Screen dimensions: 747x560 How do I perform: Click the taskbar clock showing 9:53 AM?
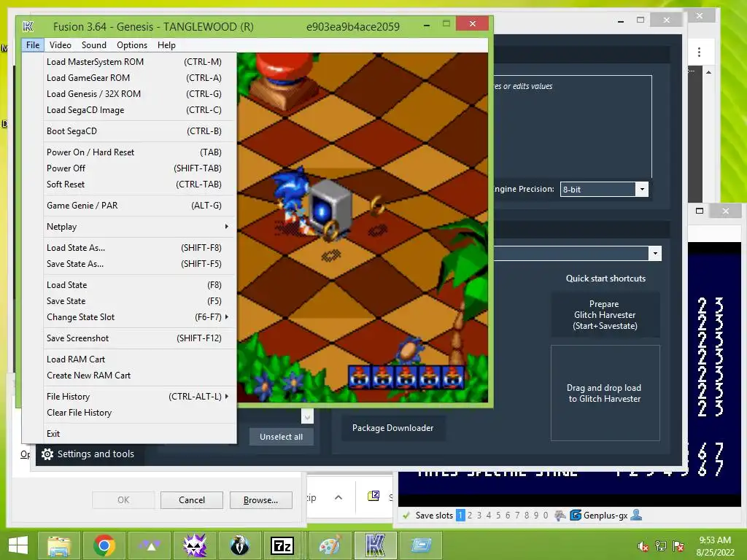[x=715, y=545]
